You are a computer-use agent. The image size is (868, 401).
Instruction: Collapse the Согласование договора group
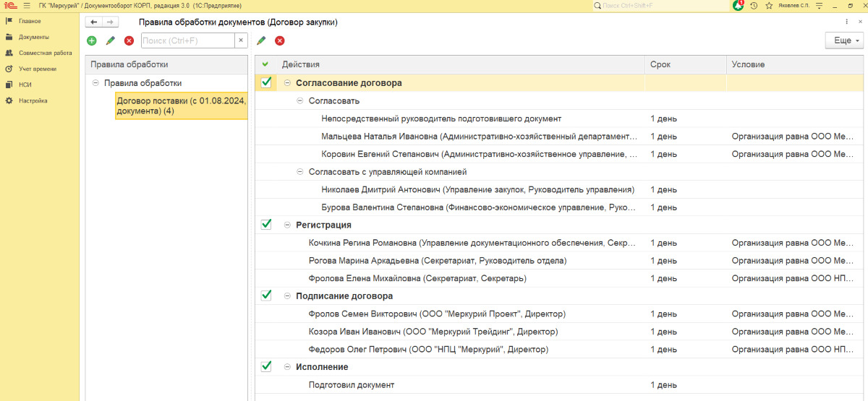pos(287,83)
